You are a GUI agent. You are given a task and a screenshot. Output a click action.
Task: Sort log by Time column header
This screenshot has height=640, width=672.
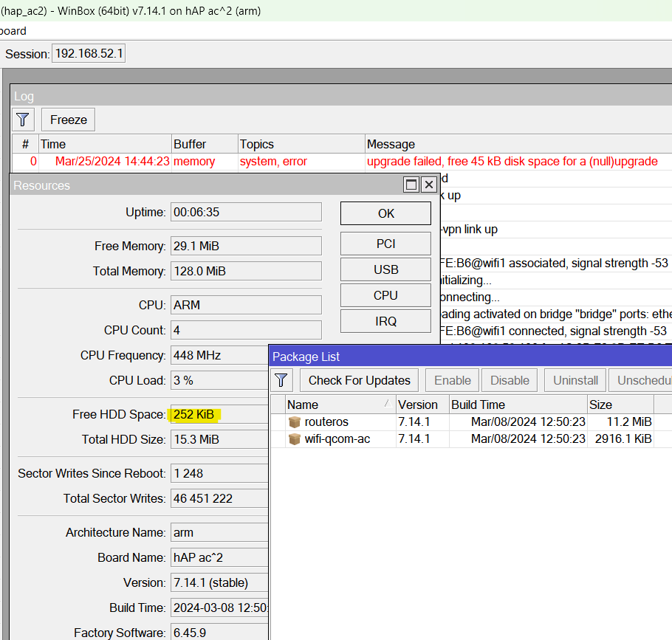point(105,145)
